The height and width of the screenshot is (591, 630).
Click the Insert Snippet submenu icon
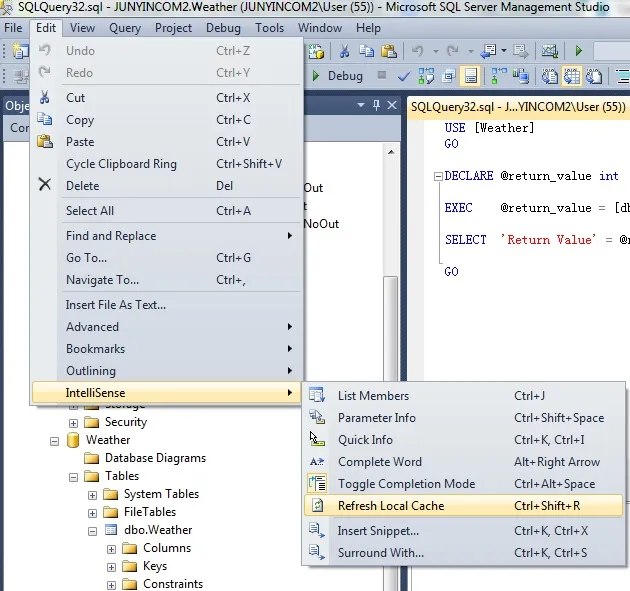(317, 530)
